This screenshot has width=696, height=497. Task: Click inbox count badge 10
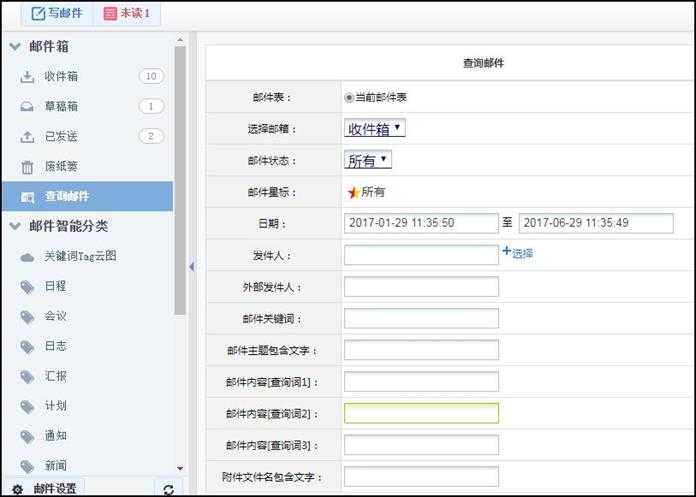(151, 76)
